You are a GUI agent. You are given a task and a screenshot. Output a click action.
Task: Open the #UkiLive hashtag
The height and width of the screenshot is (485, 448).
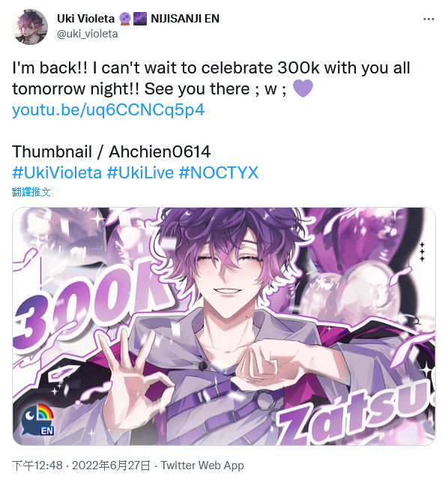pos(140,172)
